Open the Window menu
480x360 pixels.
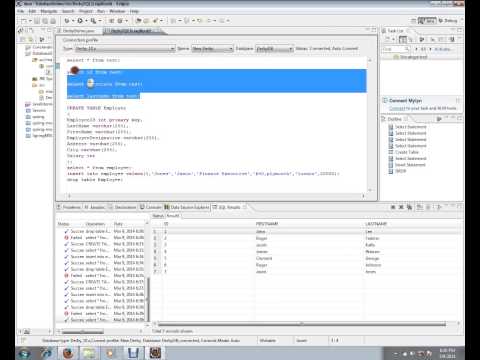tap(117, 11)
